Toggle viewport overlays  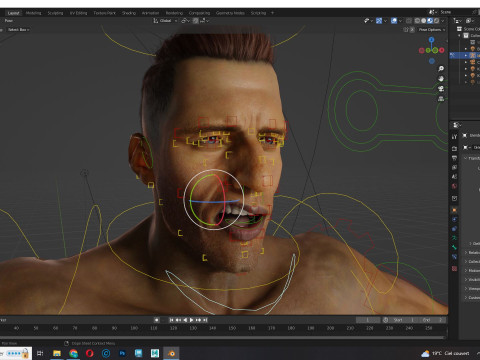[394, 21]
